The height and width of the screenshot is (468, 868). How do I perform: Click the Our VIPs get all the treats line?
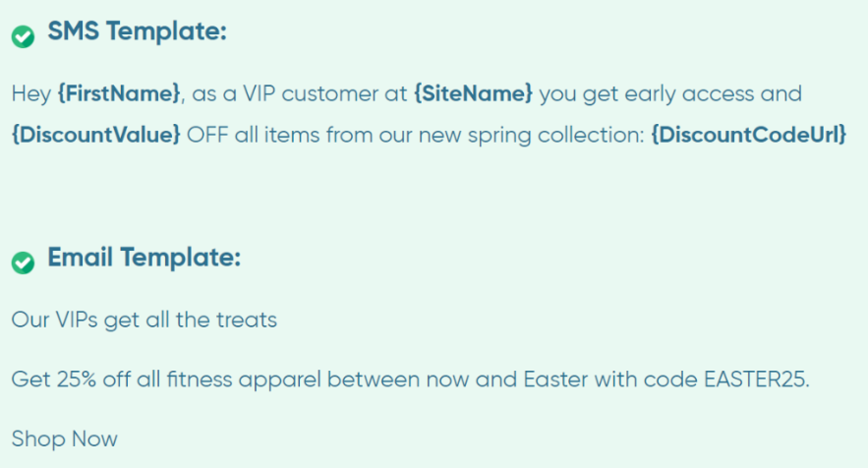click(x=144, y=320)
